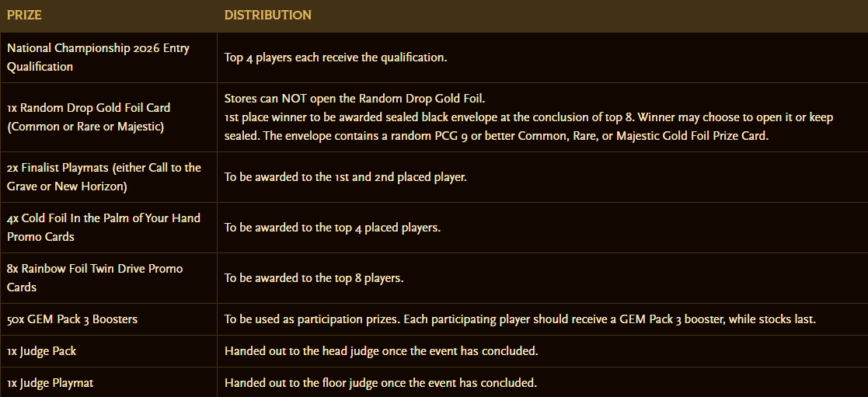The width and height of the screenshot is (868, 397).
Task: Click the 'Handed out to the floor judge' text
Action: [381, 382]
